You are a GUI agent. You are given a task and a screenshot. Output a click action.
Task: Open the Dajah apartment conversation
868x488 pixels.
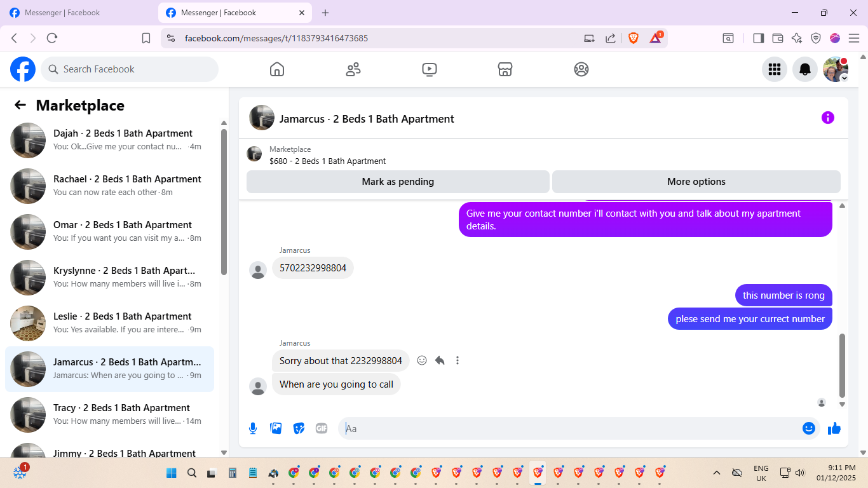(x=109, y=140)
